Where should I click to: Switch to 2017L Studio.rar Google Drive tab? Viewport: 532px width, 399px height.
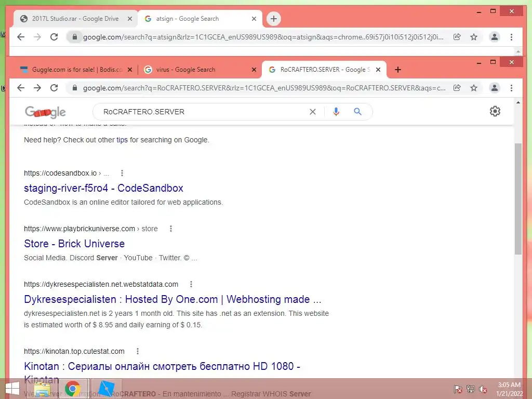coord(75,19)
